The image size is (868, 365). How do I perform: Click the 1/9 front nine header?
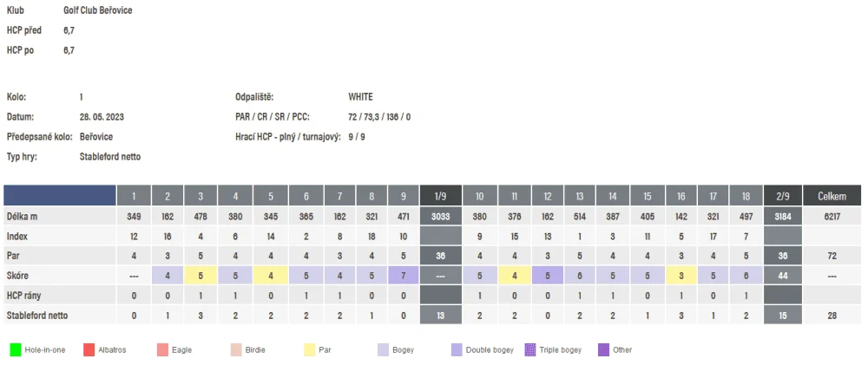tap(440, 196)
